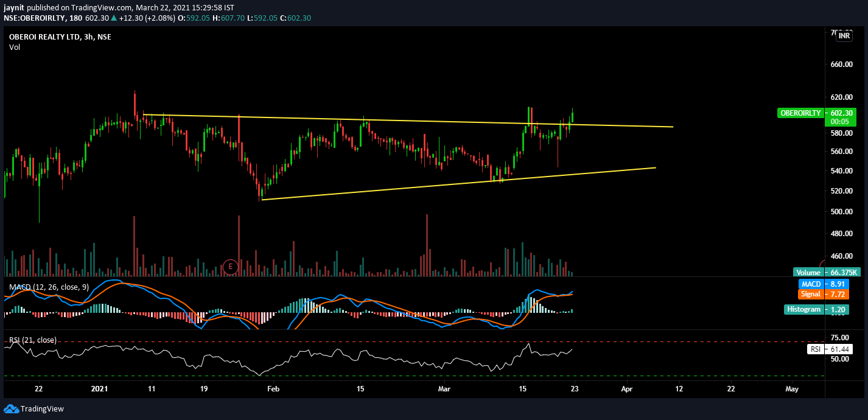Click the 500.00 price axis label
This screenshot has height=420, width=868.
pos(842,212)
